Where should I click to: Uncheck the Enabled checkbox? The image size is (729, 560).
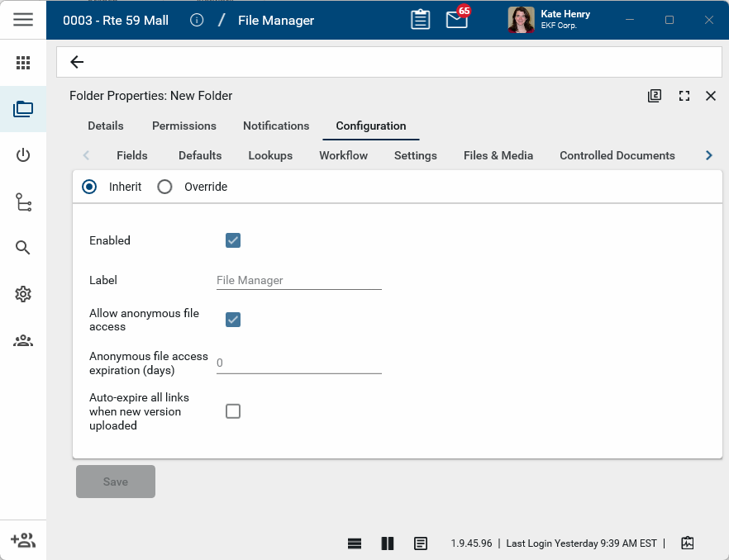233,240
